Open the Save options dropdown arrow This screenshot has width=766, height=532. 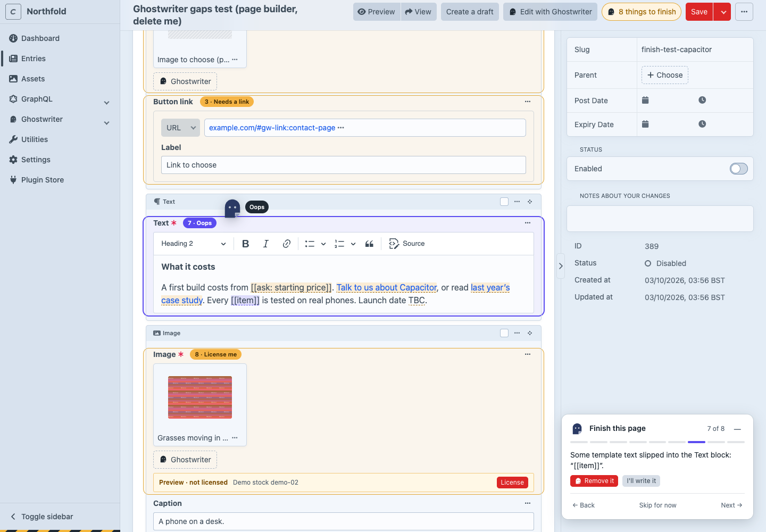[723, 12]
